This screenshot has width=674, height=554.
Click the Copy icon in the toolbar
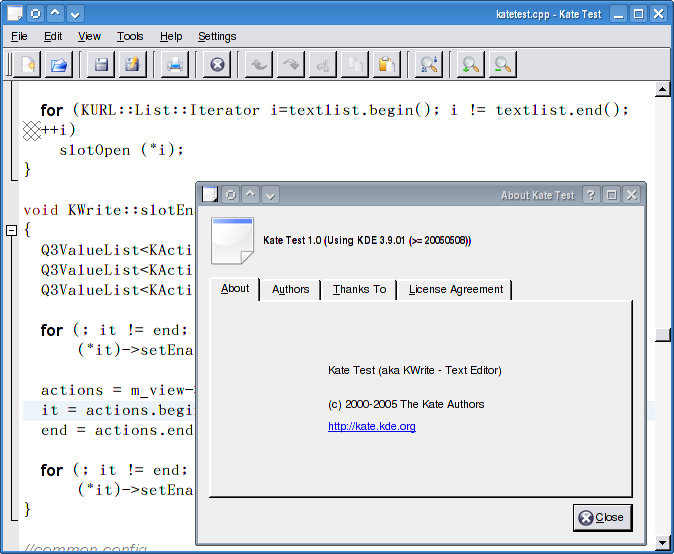point(355,65)
